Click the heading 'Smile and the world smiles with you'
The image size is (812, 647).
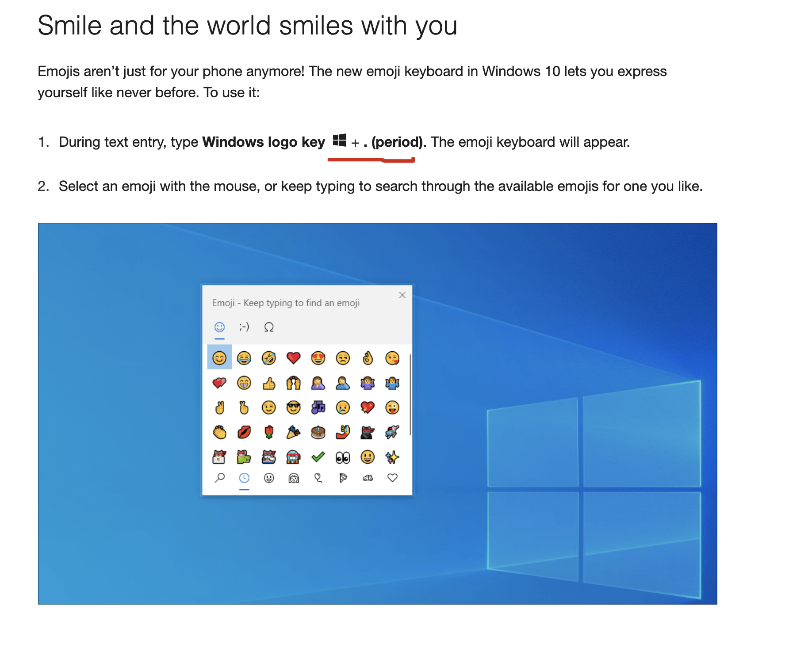(x=248, y=26)
